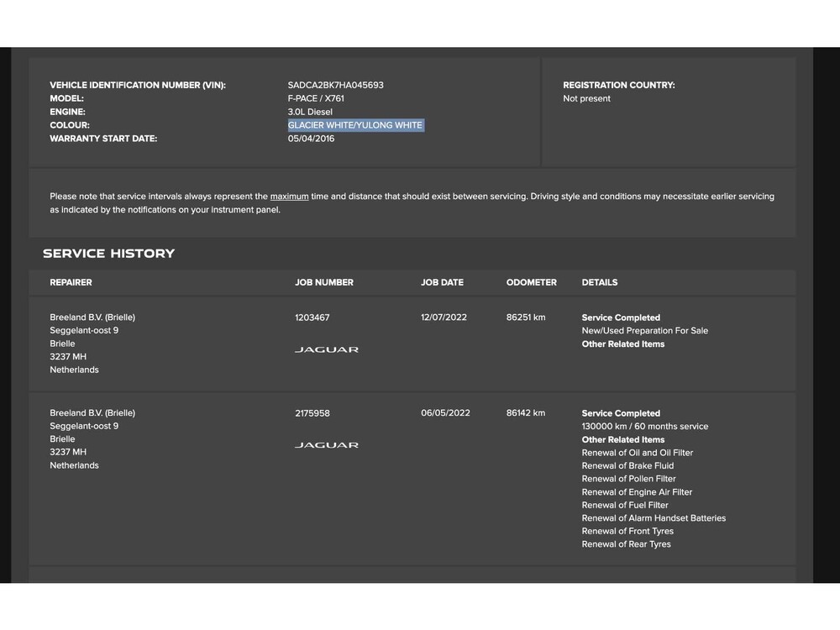Select the VIN value SADCA2BK7HA045693

tap(335, 85)
